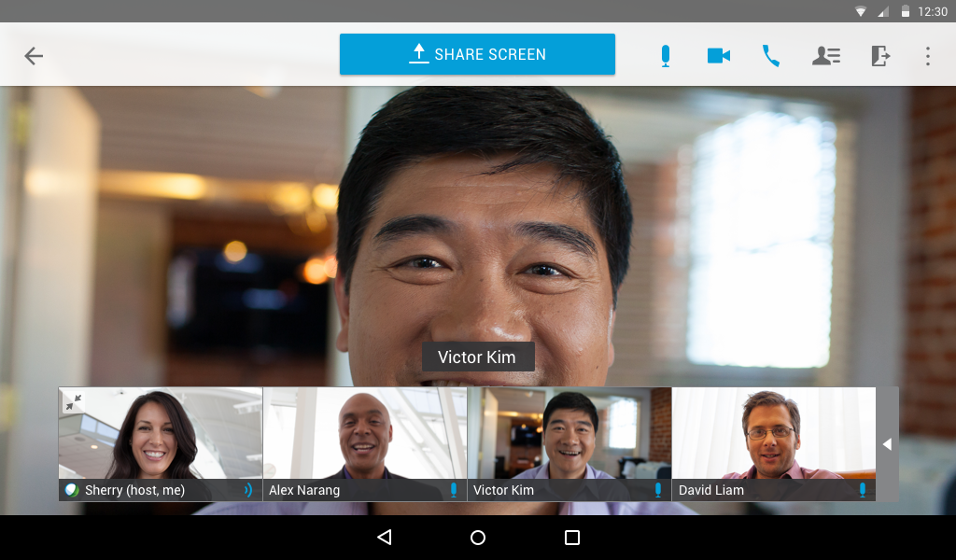Select Alex Narang's video thumbnail
The image size is (956, 560).
[365, 444]
